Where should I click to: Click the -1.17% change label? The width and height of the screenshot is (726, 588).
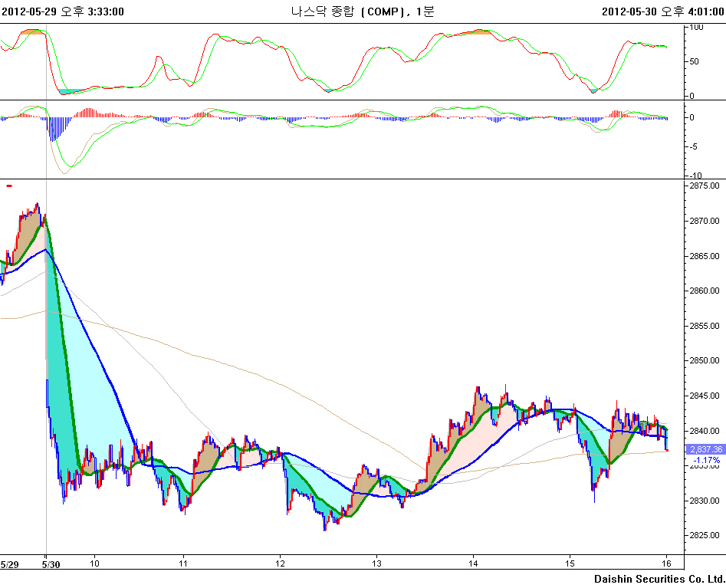[x=707, y=460]
